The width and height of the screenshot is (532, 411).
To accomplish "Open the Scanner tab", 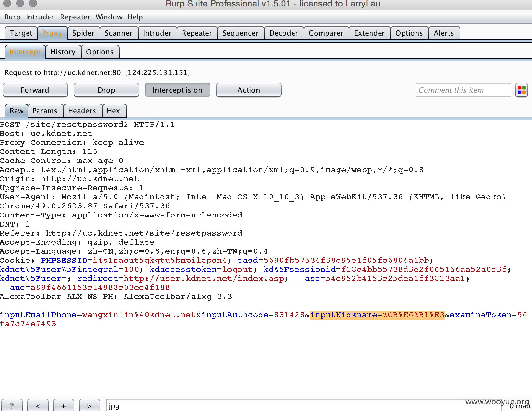I will point(118,33).
